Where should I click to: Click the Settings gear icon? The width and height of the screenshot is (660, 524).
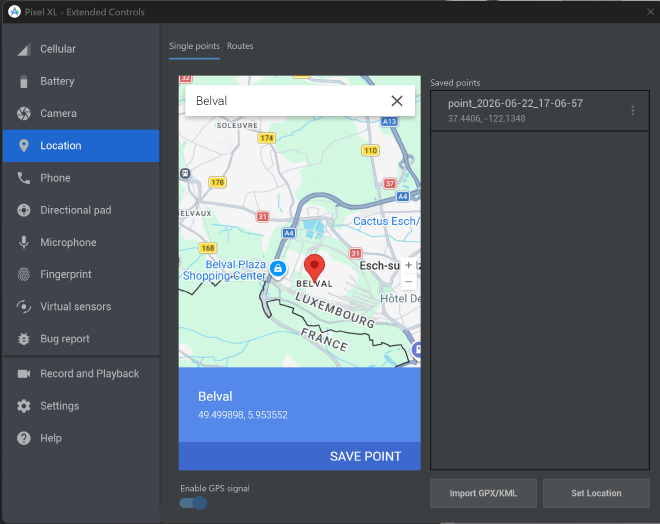coord(24,406)
